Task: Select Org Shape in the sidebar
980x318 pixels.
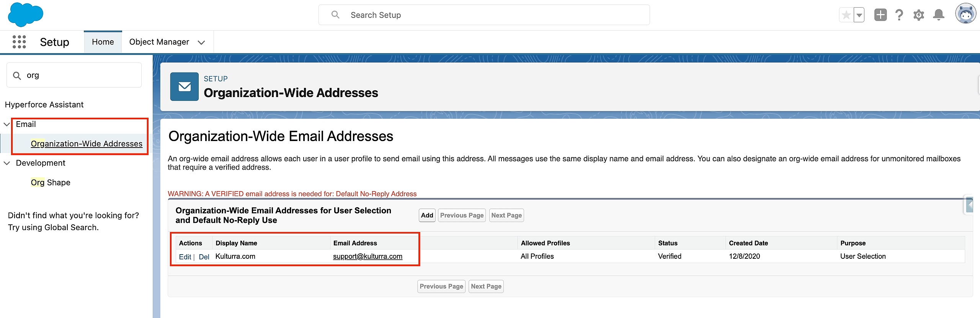Action: (51, 183)
